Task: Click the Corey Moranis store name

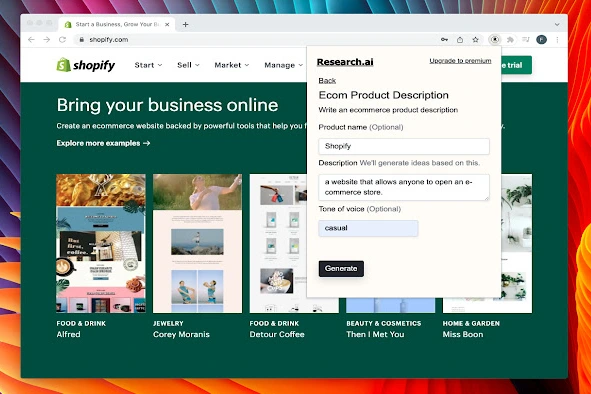Action: pyautogui.click(x=181, y=334)
